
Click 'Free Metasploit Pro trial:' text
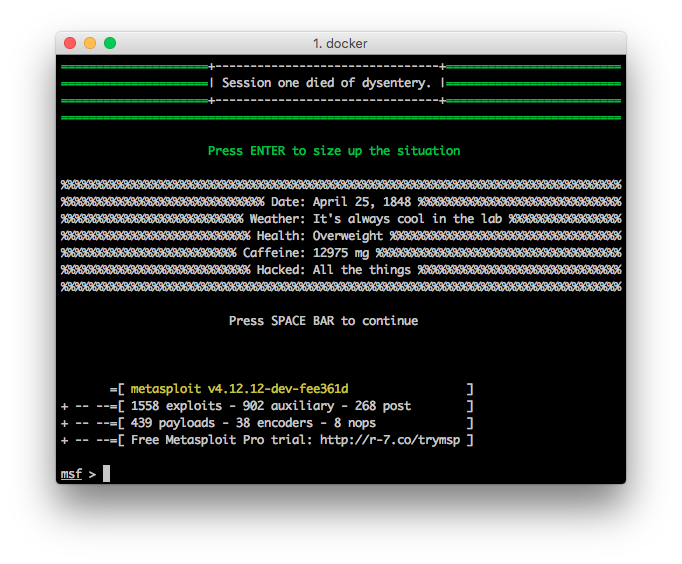coord(222,440)
